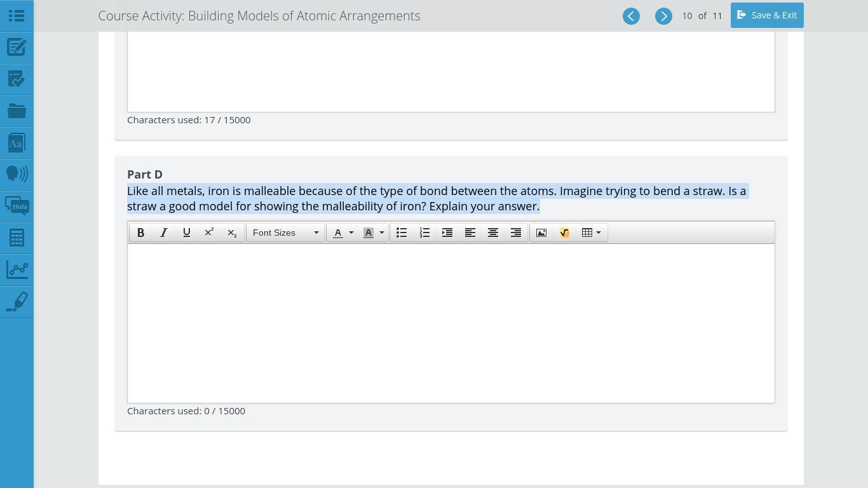868x488 pixels.
Task: Click the course activity title text
Action: pos(259,16)
